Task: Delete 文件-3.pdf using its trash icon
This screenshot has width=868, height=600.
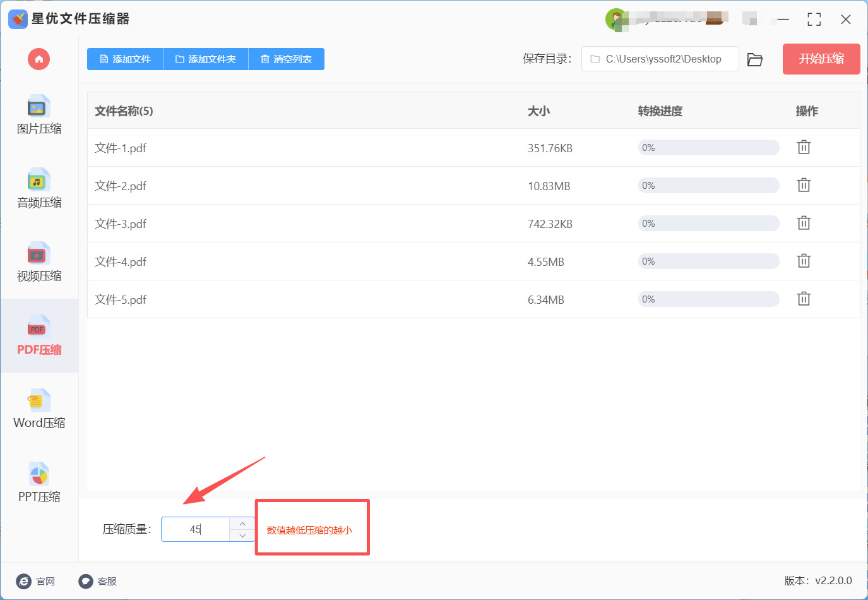Action: point(804,223)
